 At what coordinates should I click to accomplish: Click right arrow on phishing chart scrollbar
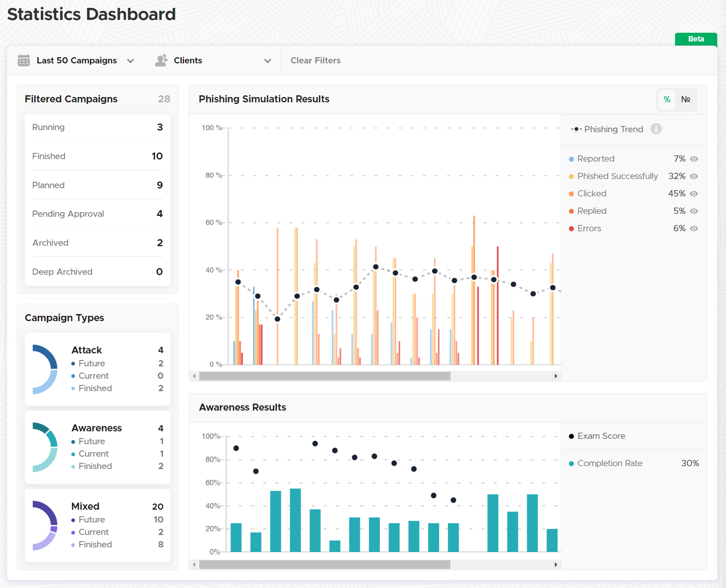point(556,376)
